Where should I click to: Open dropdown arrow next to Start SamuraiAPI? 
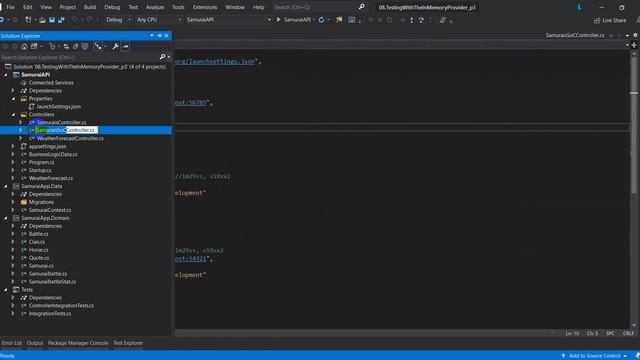tap(314, 20)
